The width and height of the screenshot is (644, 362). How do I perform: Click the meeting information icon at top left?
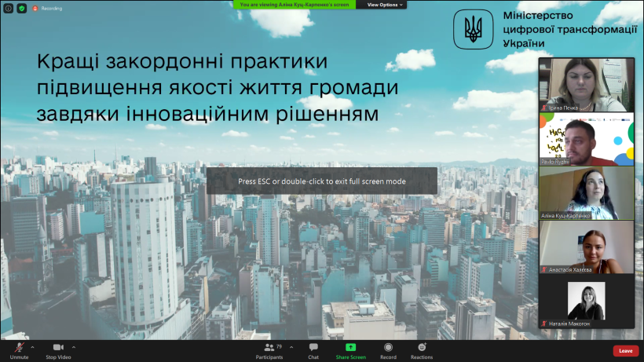click(x=6, y=8)
